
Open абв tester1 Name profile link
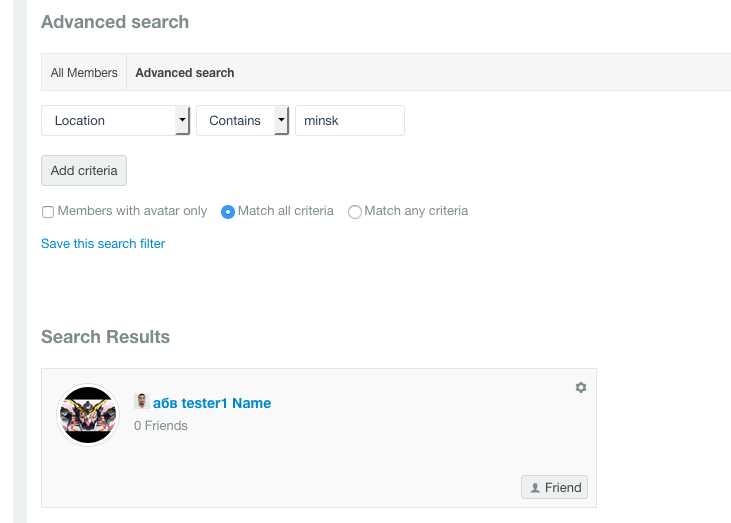point(212,403)
